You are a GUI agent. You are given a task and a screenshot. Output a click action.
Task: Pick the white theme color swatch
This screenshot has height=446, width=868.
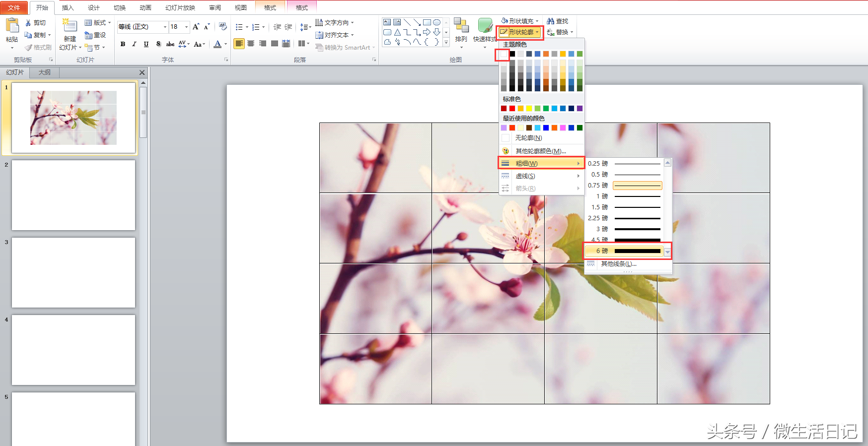point(504,54)
